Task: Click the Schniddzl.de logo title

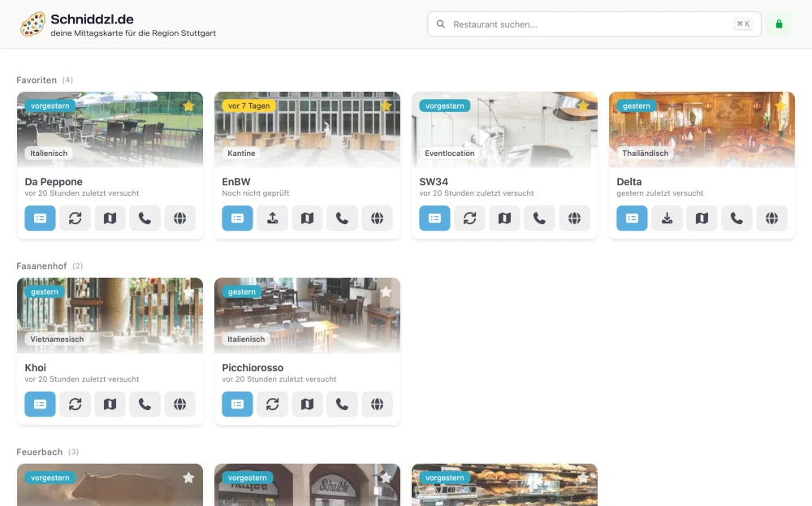Action: (92, 19)
